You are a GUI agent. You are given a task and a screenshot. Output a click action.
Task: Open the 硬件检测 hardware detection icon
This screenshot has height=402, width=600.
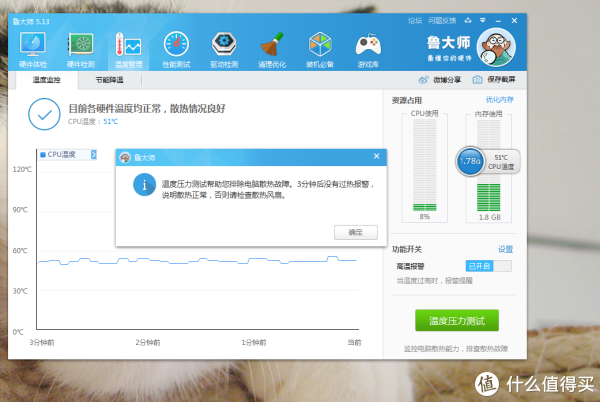click(80, 50)
